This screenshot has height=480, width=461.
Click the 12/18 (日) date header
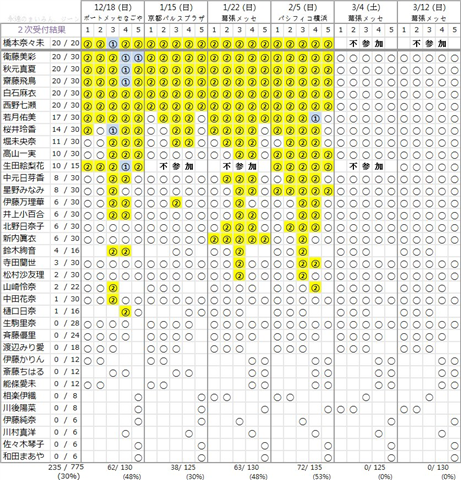(113, 7)
